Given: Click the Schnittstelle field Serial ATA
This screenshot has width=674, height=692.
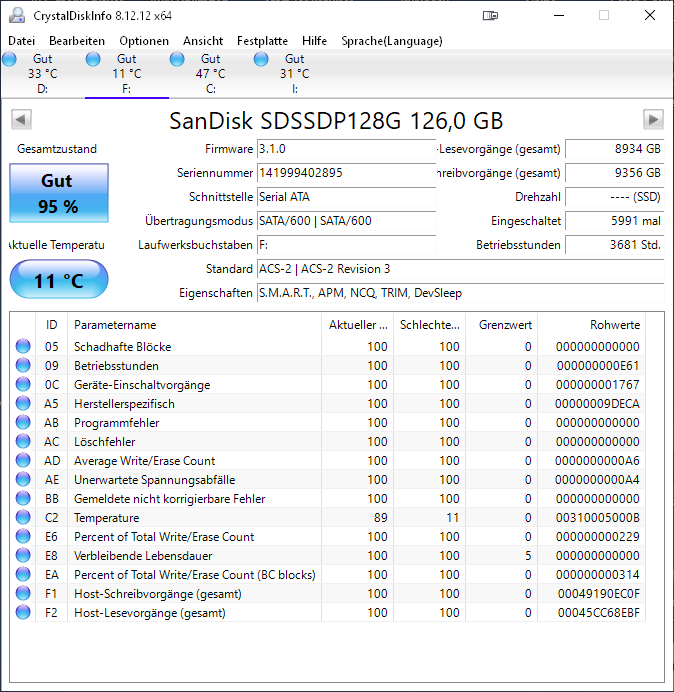Looking at the screenshot, I should tap(346, 196).
